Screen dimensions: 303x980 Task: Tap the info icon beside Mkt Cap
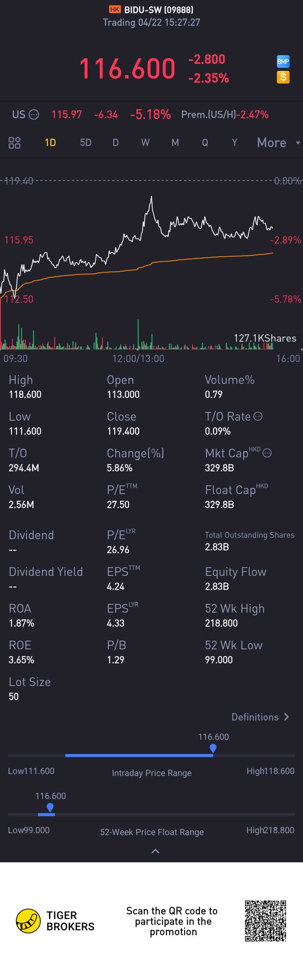click(x=267, y=453)
